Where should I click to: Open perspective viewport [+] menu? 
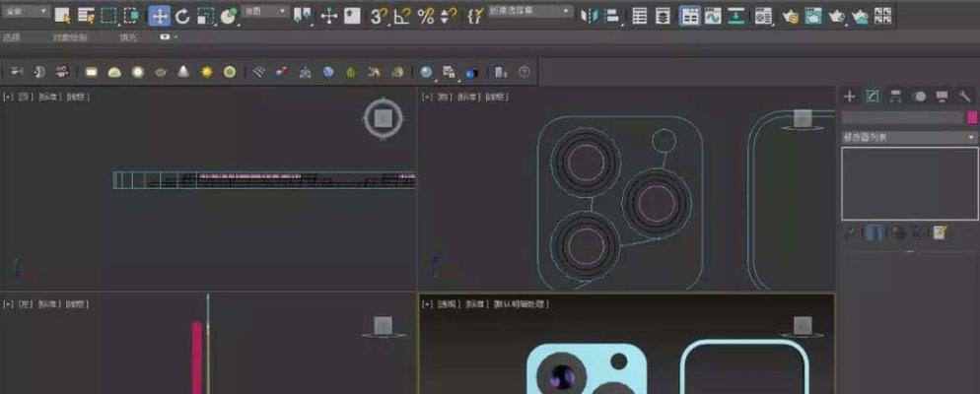point(428,304)
